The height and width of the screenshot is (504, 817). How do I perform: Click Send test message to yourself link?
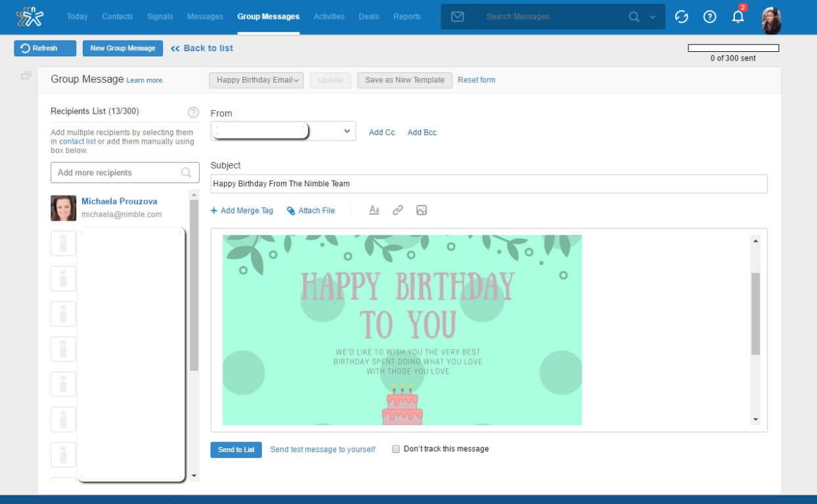coord(322,450)
